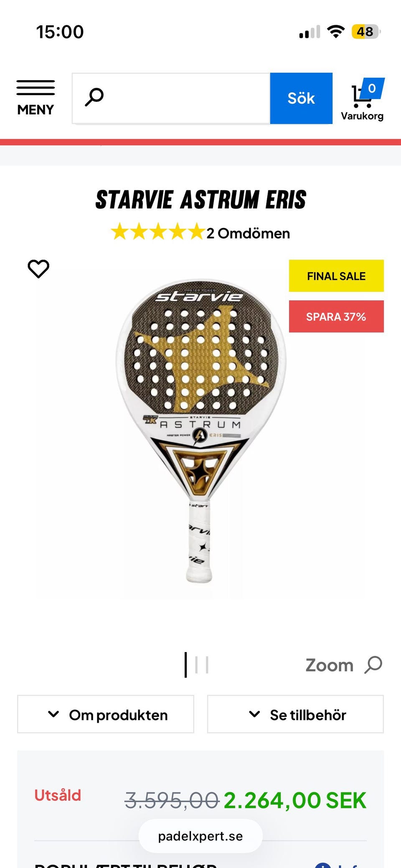401x868 pixels.
Task: Open the MENY hamburger menu
Action: tap(36, 98)
